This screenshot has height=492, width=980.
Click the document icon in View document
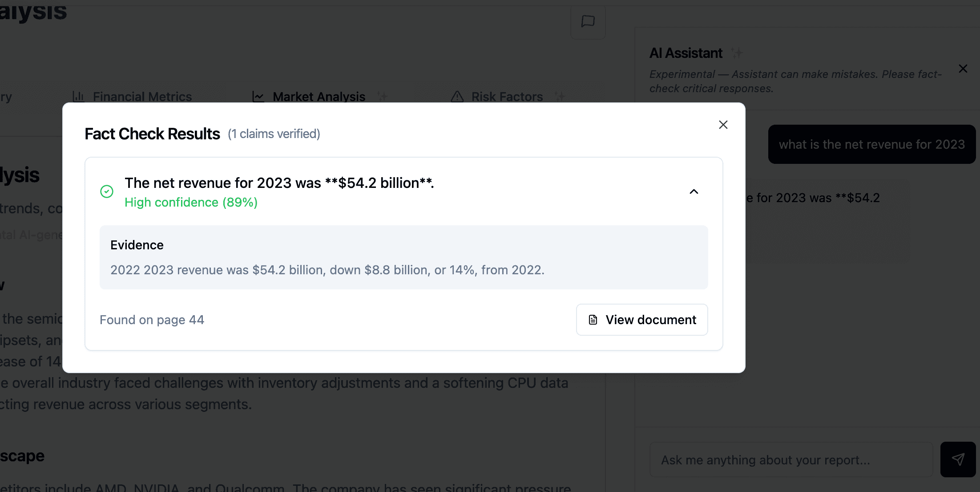tap(593, 320)
